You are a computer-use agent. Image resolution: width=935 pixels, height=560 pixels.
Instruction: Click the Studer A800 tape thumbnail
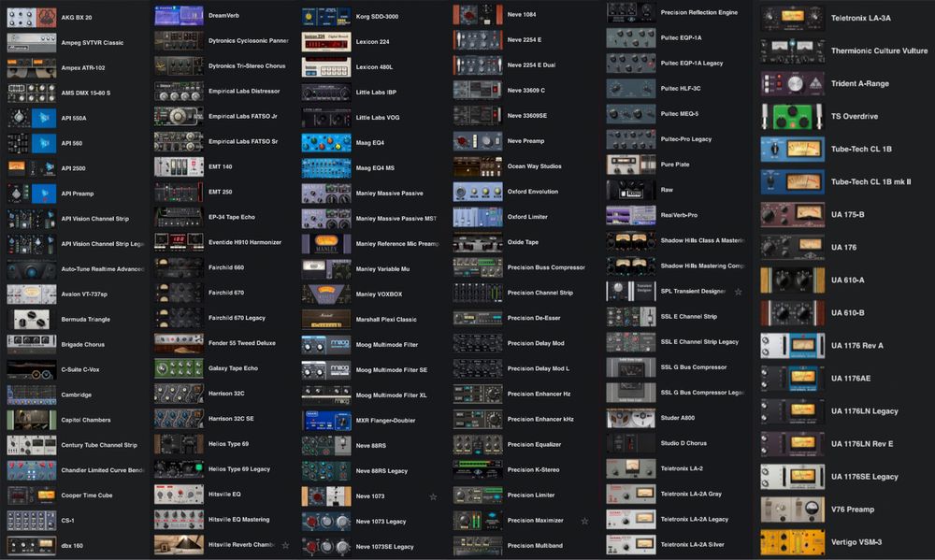(x=631, y=418)
